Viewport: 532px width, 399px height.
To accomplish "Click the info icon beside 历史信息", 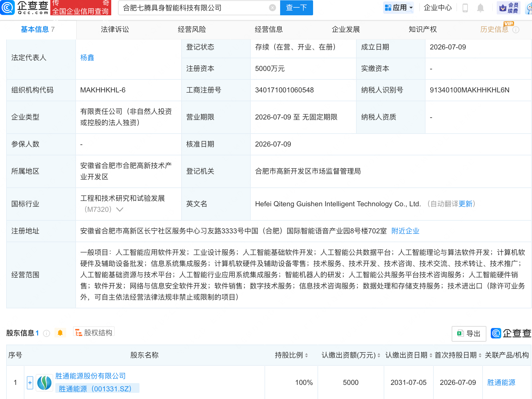I will pos(516,30).
